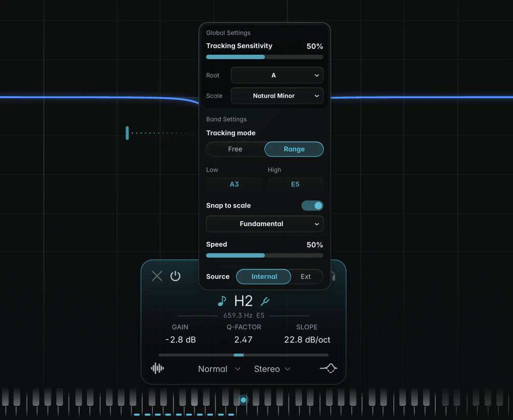This screenshot has height=420, width=513.
Task: Click the band panel horizontal slider
Action: (243, 355)
